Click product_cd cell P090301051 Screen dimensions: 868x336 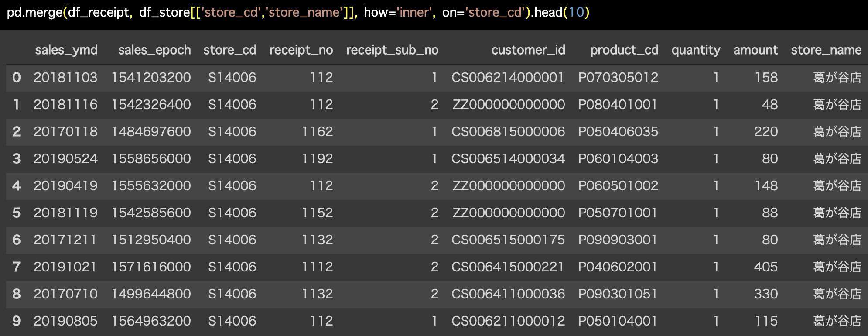coord(618,294)
